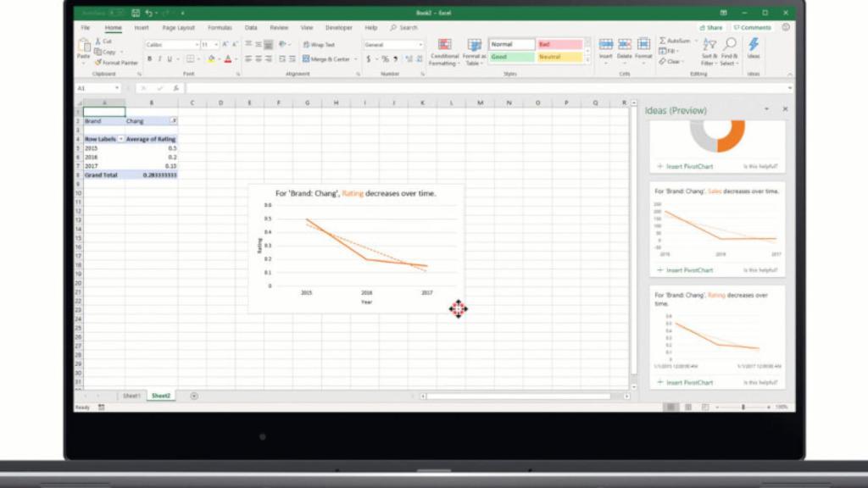Toggle bold formatting
The width and height of the screenshot is (868, 488).
click(151, 58)
